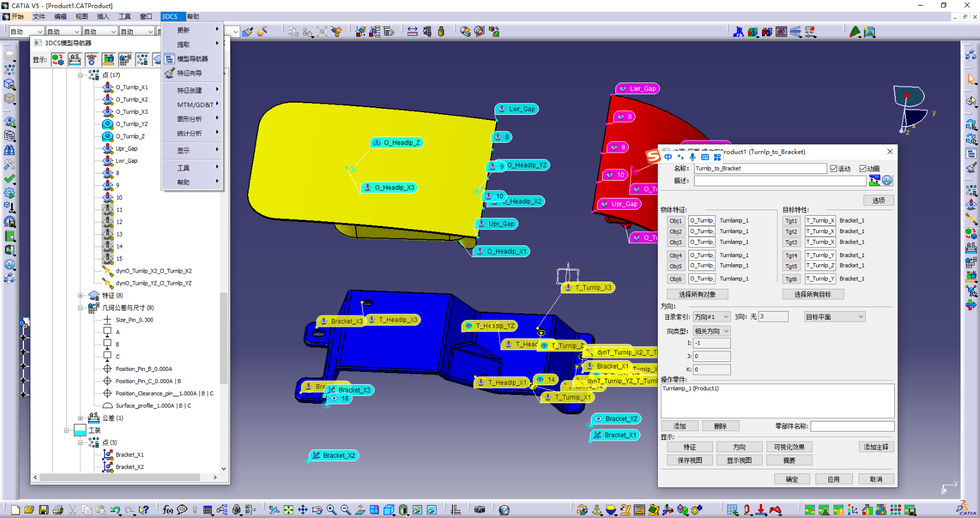980x518 pixels.
Task: Click the Undo arrow icon
Action: coord(115,510)
